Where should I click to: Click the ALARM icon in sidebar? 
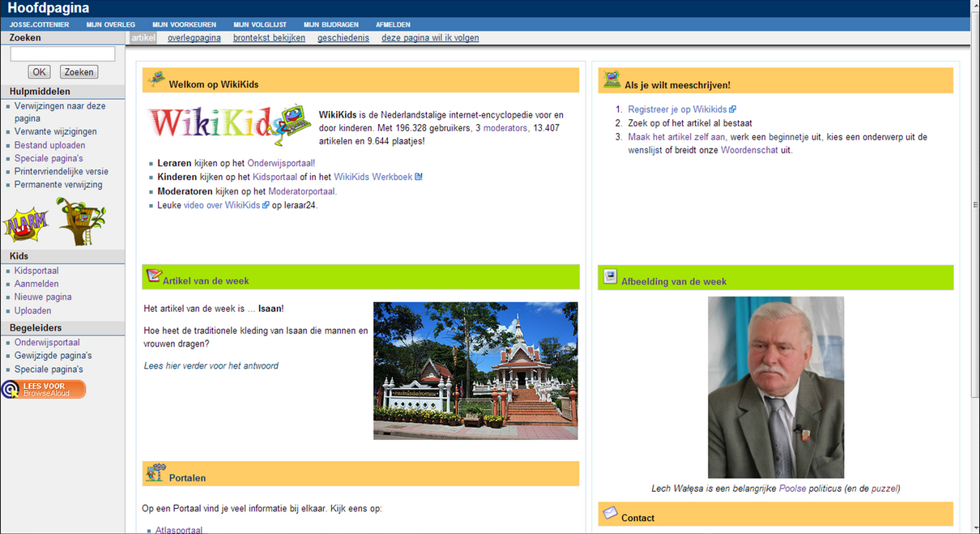coord(25,224)
